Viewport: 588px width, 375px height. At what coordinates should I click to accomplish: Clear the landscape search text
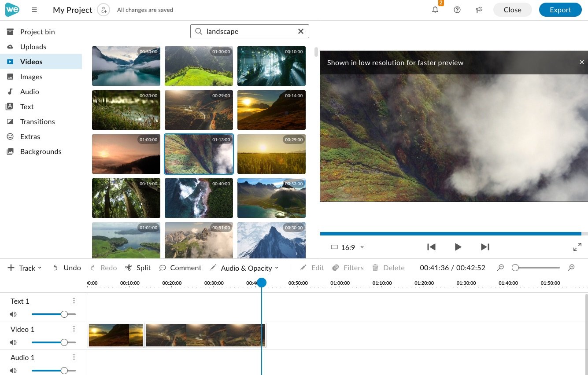pyautogui.click(x=301, y=31)
